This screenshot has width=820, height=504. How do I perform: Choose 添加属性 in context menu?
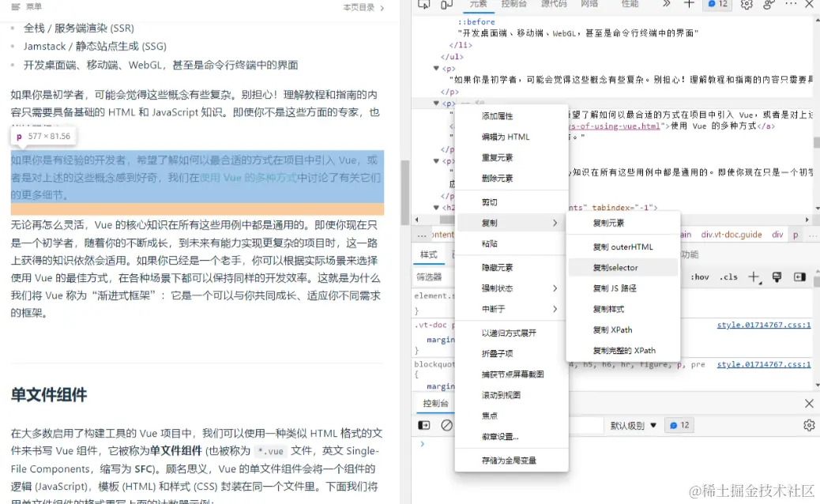pos(511,116)
